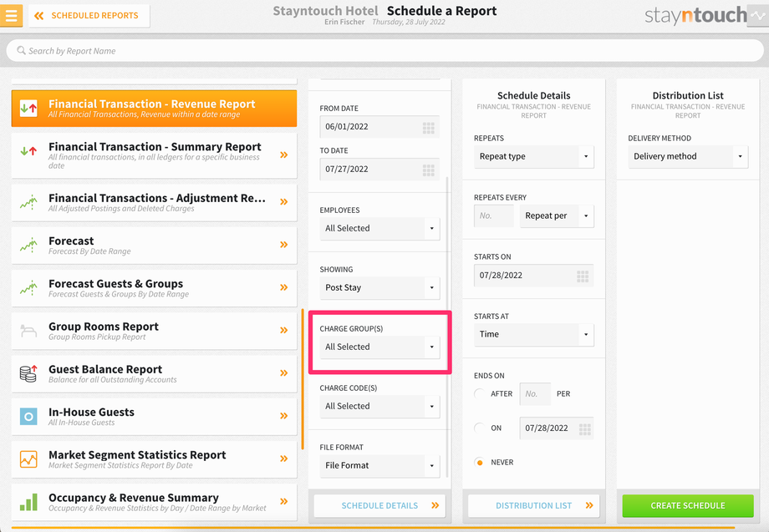Click the Distribution List button
The image size is (769, 532).
point(533,505)
